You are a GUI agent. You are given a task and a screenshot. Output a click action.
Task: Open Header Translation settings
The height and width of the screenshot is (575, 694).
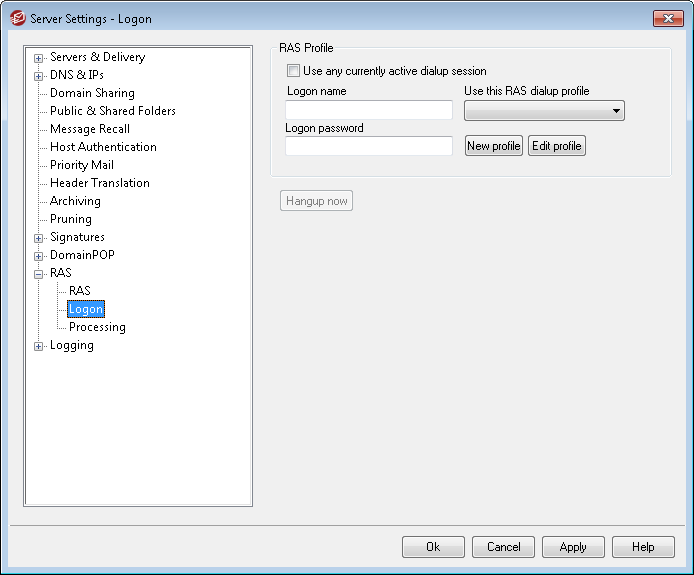pyautogui.click(x=99, y=183)
